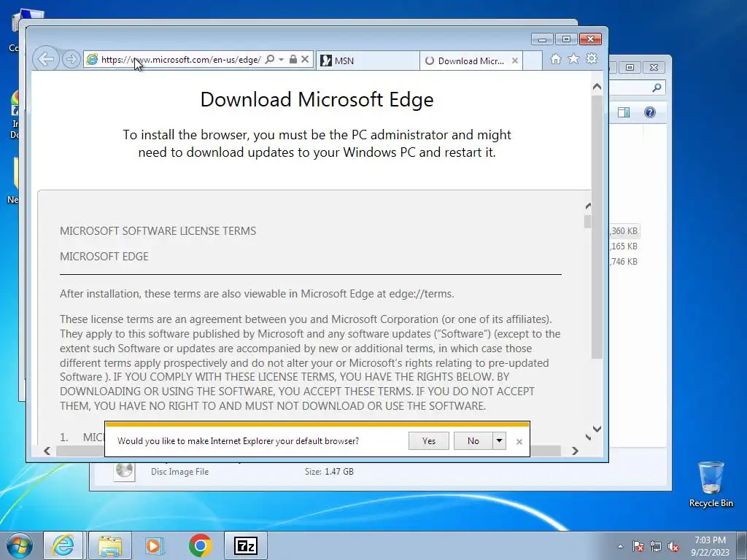Screen dimensions: 747x560
Task: Click the page vertical scrollbar down arrow
Action: point(597,429)
